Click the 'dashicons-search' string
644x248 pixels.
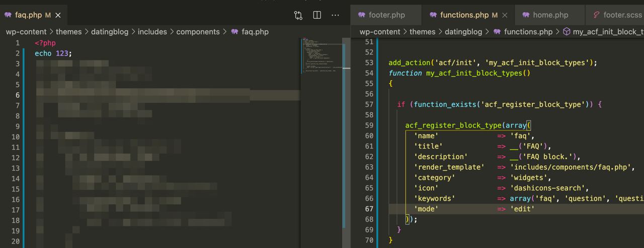pos(547,188)
